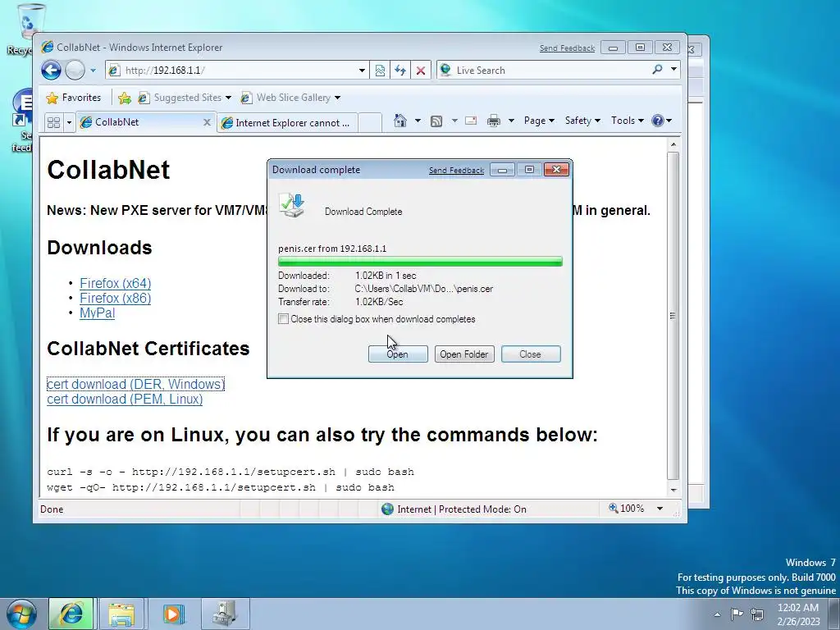Print the page with printer icon
This screenshot has width=840, height=630.
[493, 121]
